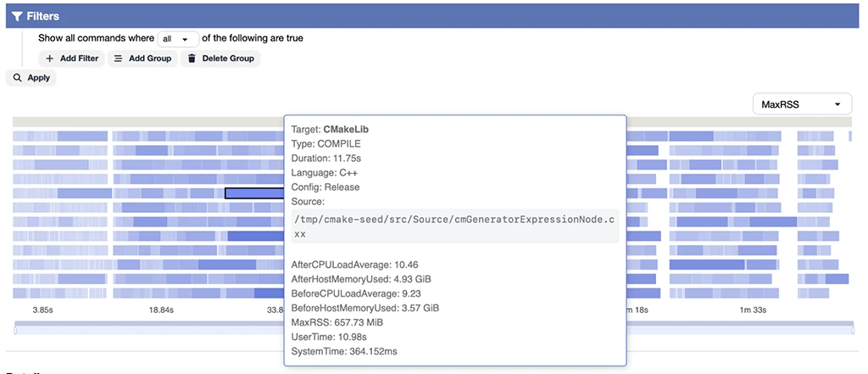Open the MaxRSS metric dropdown
Screen dimensions: 868x374
802,104
